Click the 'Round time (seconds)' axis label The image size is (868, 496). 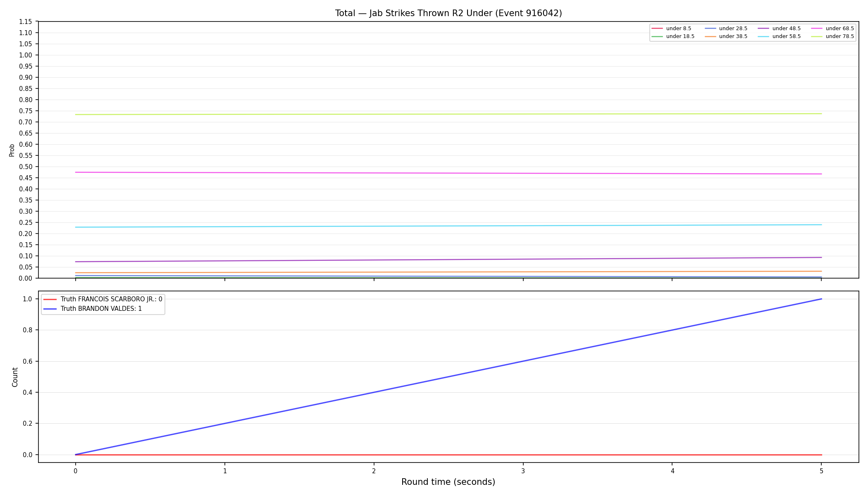point(448,482)
